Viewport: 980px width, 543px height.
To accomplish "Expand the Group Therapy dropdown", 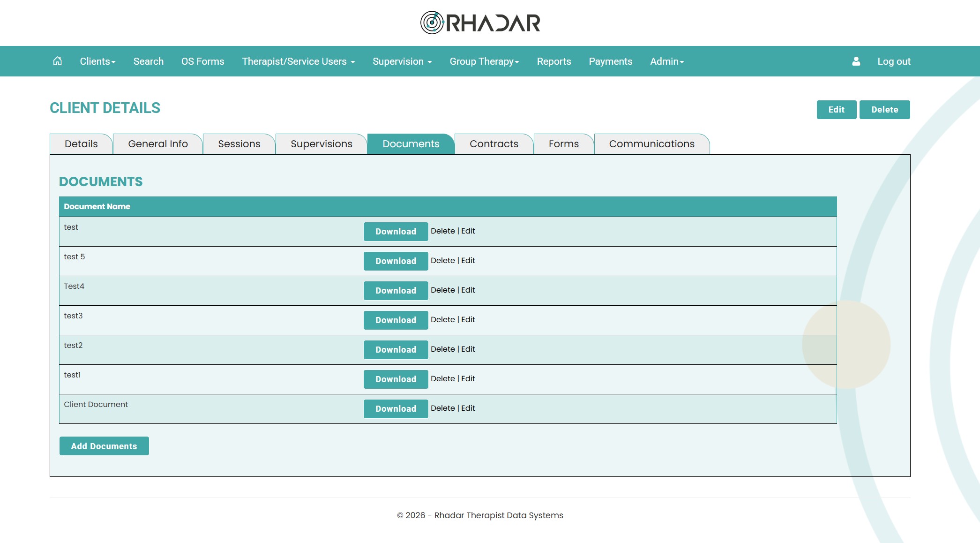I will [484, 61].
